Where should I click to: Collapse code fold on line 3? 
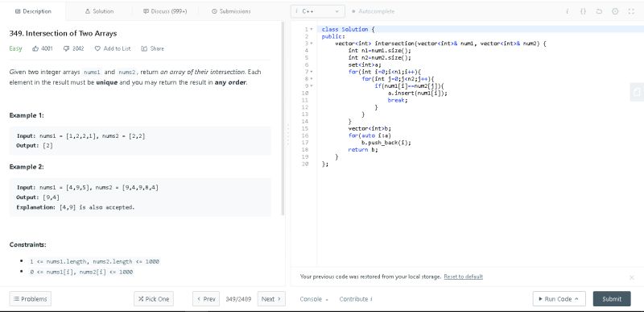point(312,44)
